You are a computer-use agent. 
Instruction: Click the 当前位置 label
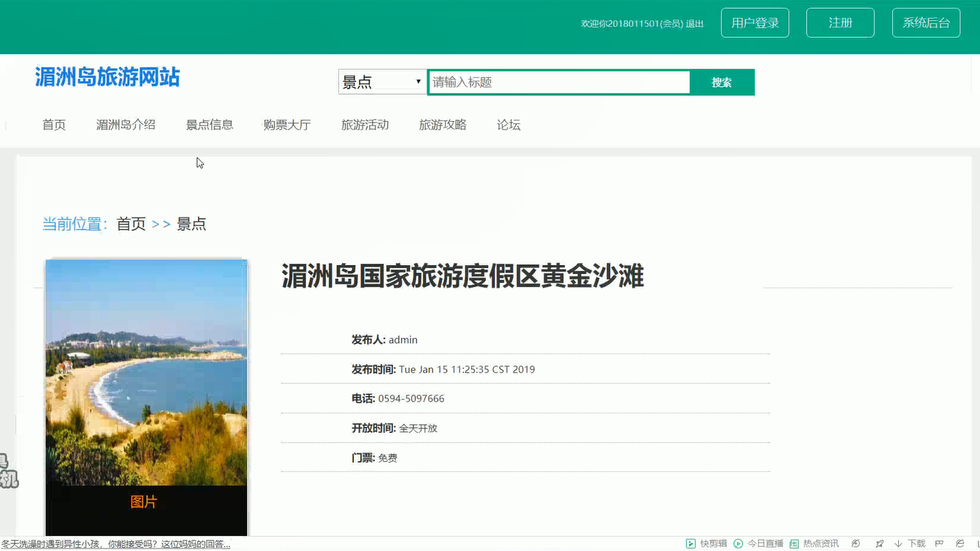pos(75,224)
